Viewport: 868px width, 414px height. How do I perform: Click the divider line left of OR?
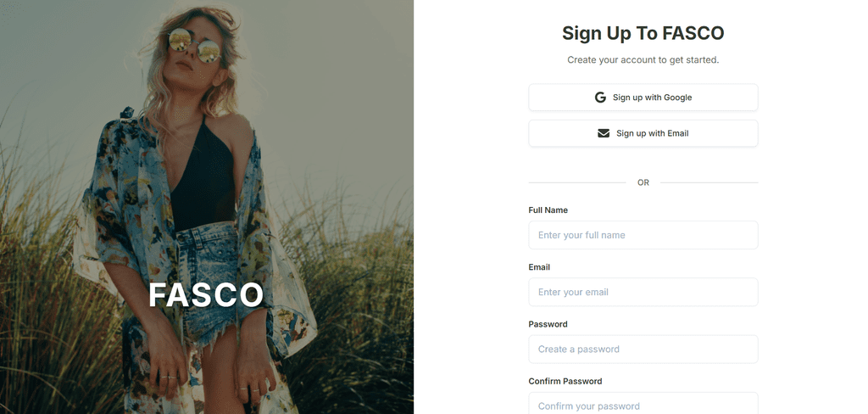pyautogui.click(x=577, y=182)
